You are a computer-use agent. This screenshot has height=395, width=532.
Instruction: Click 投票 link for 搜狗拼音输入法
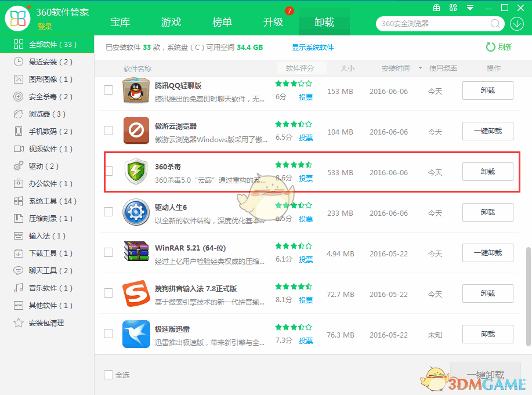coord(306,300)
